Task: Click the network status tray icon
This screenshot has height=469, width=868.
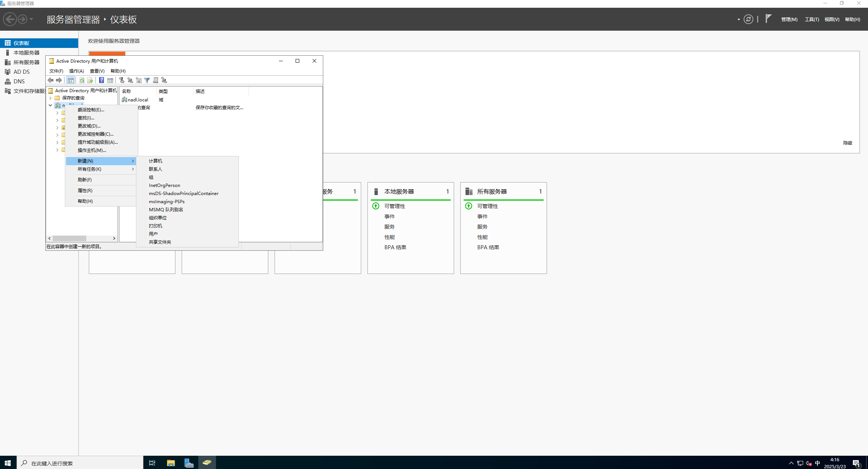Action: [x=800, y=463]
